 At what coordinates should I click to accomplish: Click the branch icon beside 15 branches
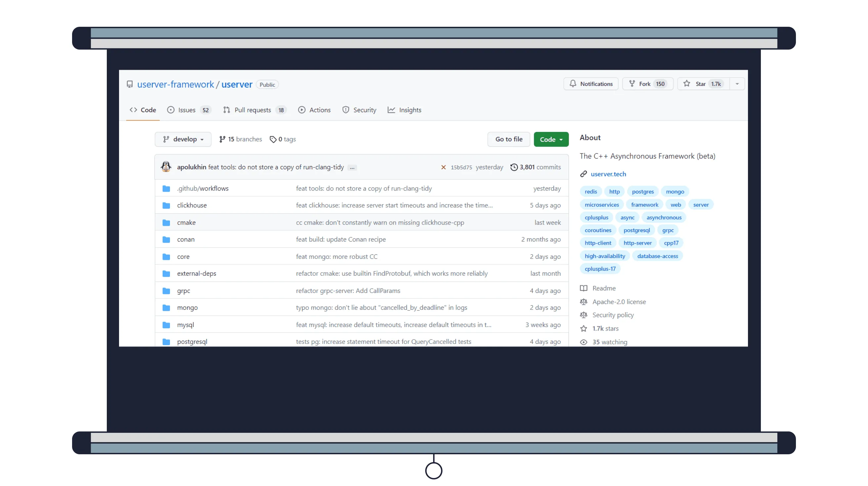coord(223,139)
